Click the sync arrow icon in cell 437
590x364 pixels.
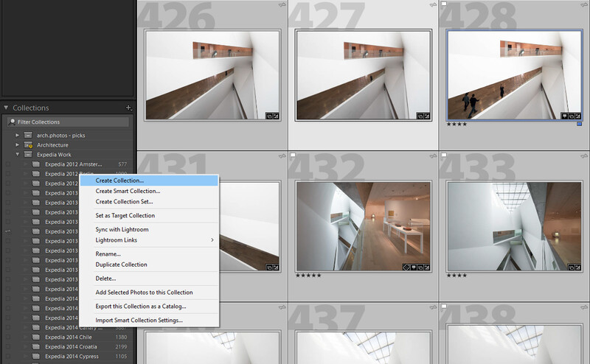pyautogui.click(x=433, y=307)
